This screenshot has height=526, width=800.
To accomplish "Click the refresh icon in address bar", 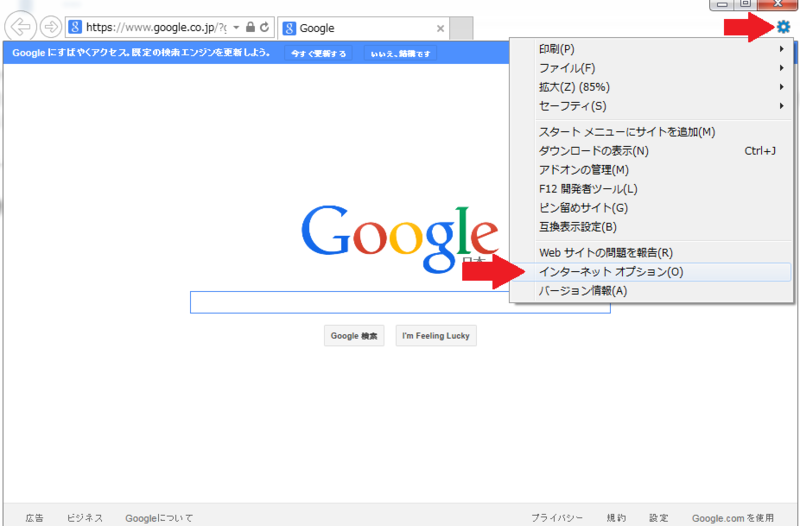I will tap(264, 28).
